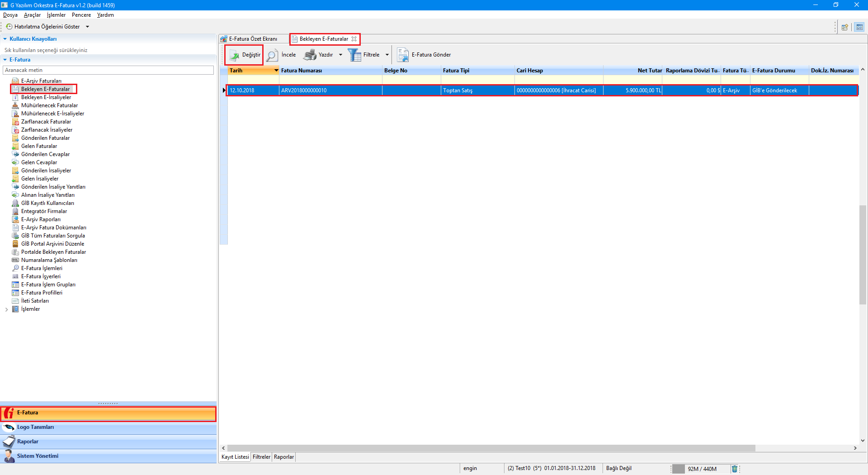Open the Filtrele dropdown arrow
The image size is (868, 475).
tap(387, 55)
